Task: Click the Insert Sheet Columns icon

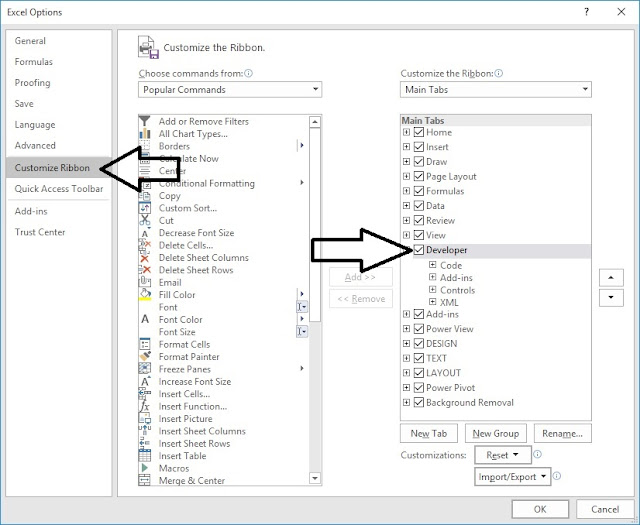Action: coord(144,431)
